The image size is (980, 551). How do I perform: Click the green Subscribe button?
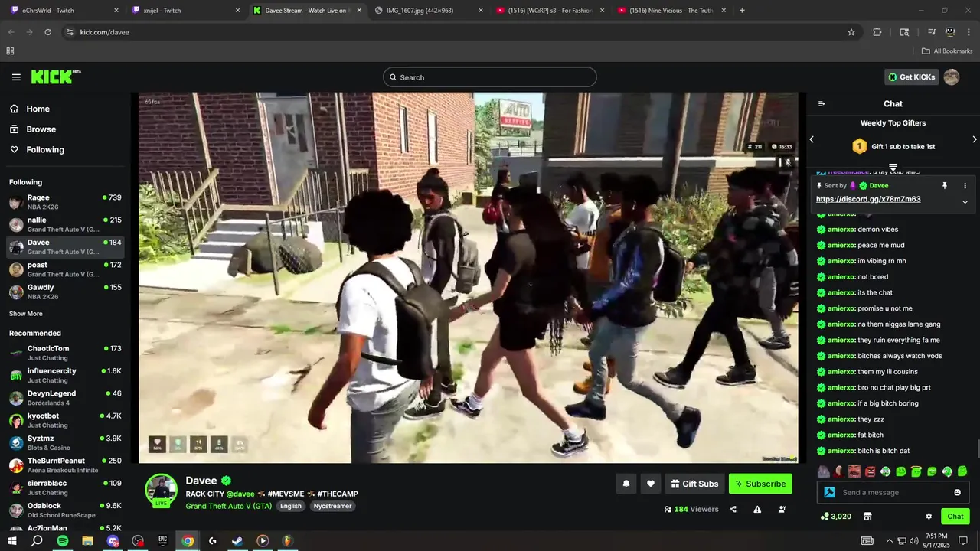tap(760, 484)
